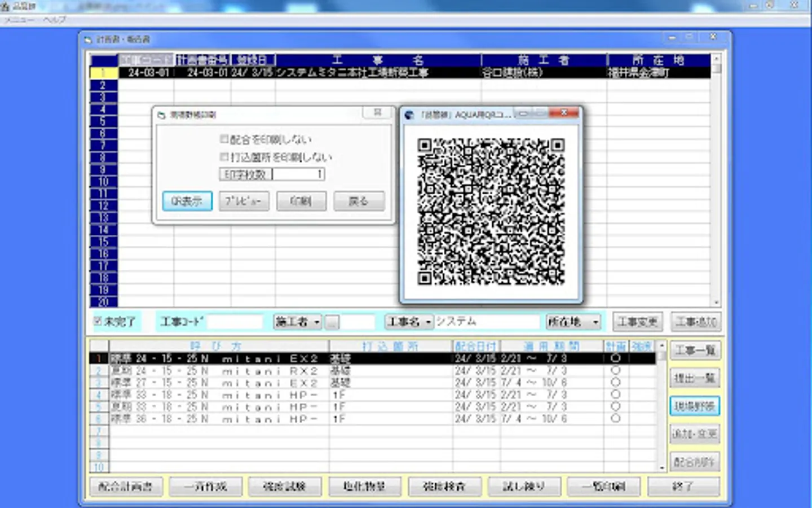This screenshot has width=812, height=508.
Task: Select highlighted mix row 1, 24-15-25N EX2
Action: pyautogui.click(x=373, y=358)
